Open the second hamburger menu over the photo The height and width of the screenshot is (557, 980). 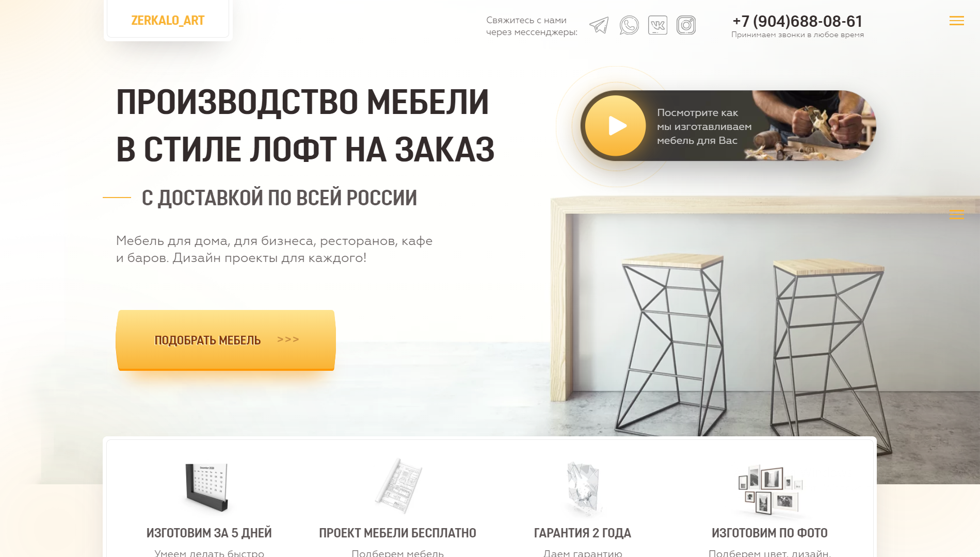(x=956, y=215)
